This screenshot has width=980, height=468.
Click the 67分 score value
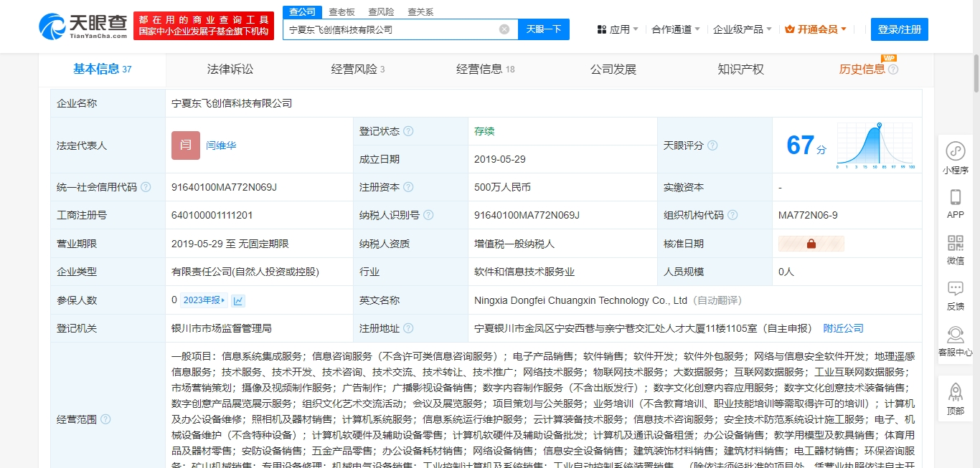pos(806,145)
